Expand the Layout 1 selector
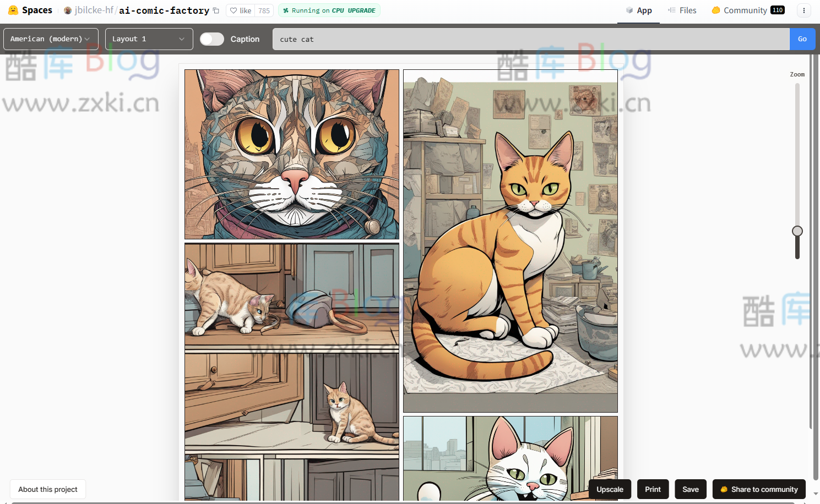820x504 pixels. coord(149,39)
